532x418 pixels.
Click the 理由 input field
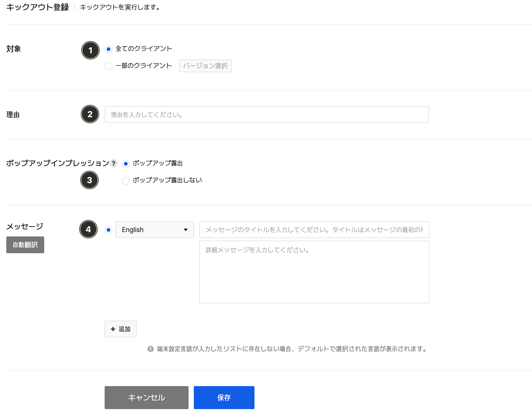tap(267, 115)
